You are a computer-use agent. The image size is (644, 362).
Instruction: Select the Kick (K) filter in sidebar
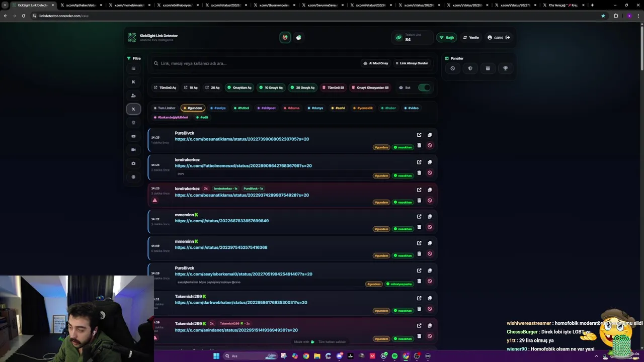(133, 82)
